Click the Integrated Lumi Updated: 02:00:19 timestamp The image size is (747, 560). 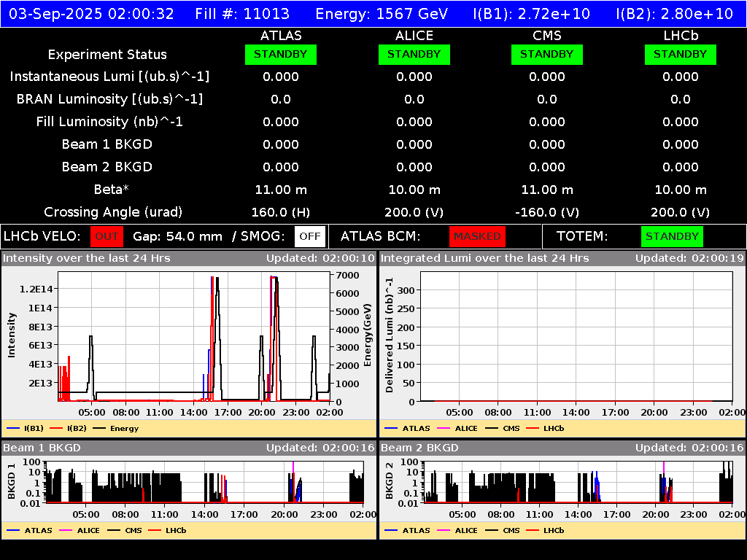tap(689, 259)
